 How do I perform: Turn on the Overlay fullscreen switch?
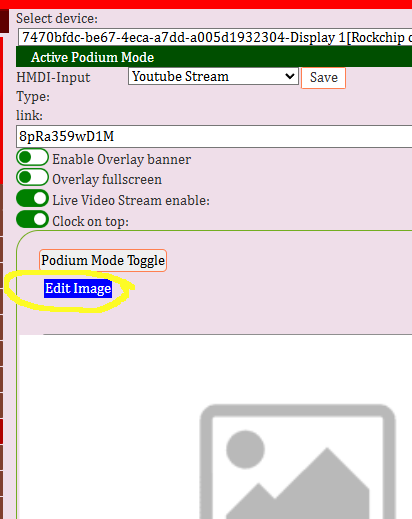(32, 177)
